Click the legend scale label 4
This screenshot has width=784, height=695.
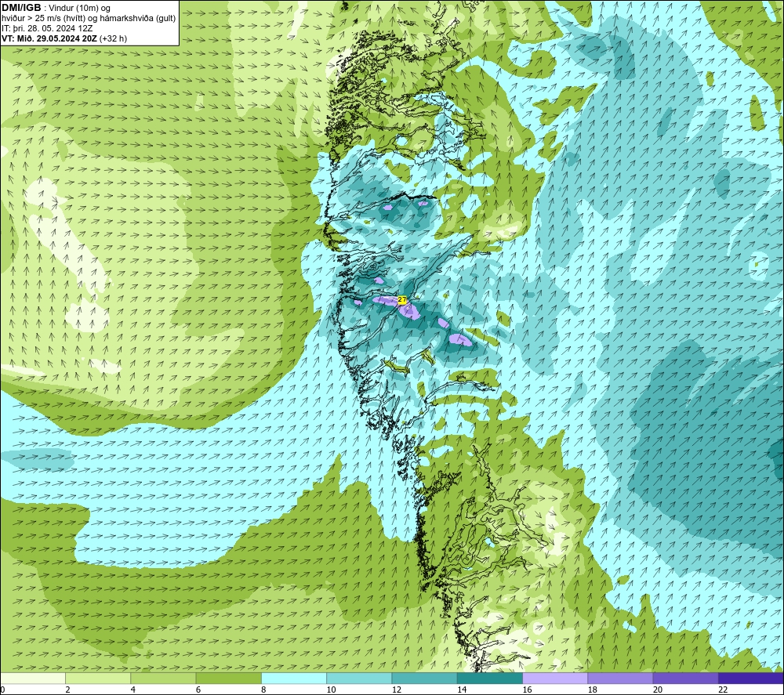pyautogui.click(x=133, y=690)
